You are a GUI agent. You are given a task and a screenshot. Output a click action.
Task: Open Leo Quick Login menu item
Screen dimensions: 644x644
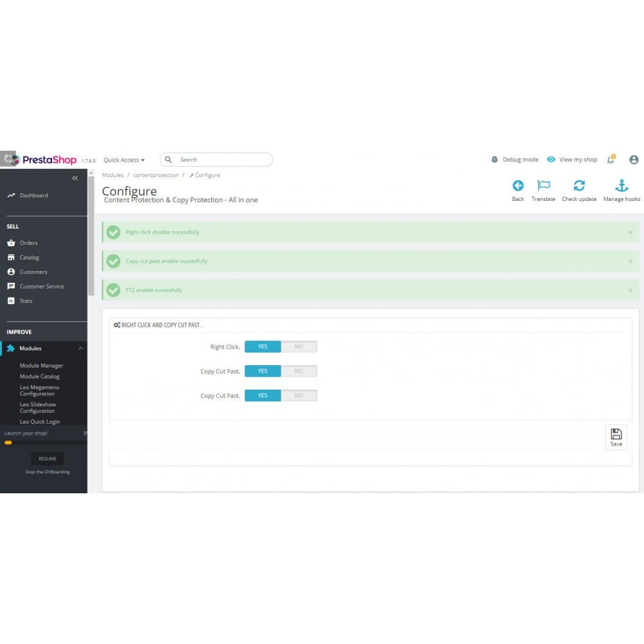pyautogui.click(x=40, y=421)
